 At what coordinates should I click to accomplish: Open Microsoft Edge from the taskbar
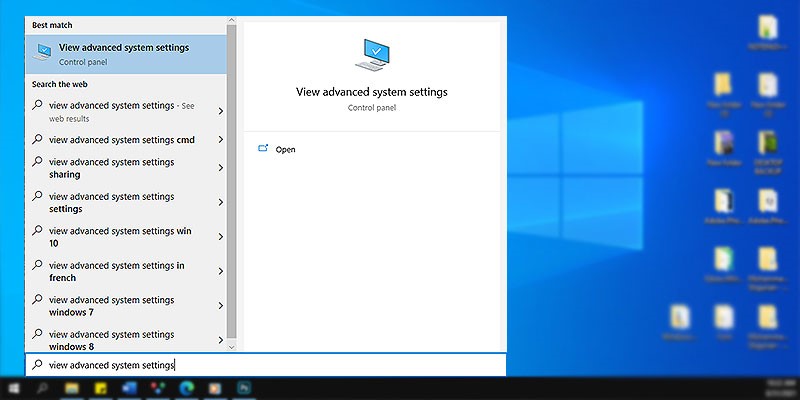click(x=187, y=389)
